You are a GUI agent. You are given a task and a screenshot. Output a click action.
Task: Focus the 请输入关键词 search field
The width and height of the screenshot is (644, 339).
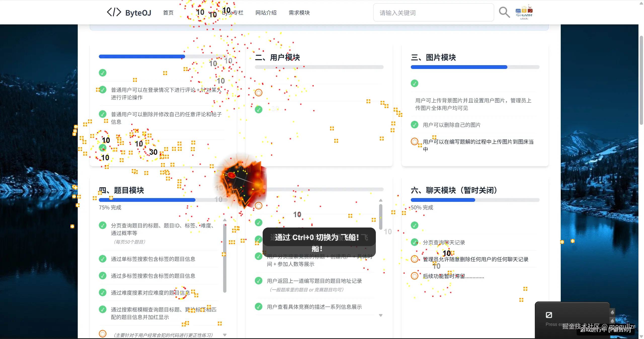(x=433, y=13)
